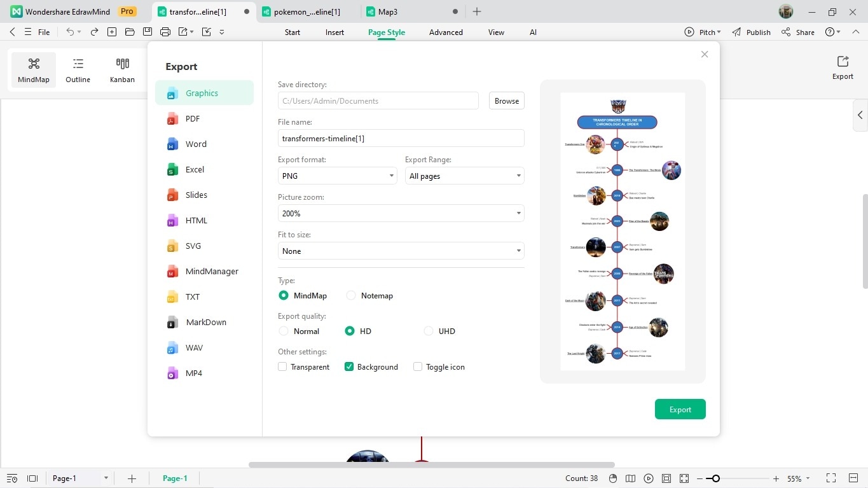Uncheck the Background checkbox
This screenshot has width=868, height=488.
tap(349, 366)
